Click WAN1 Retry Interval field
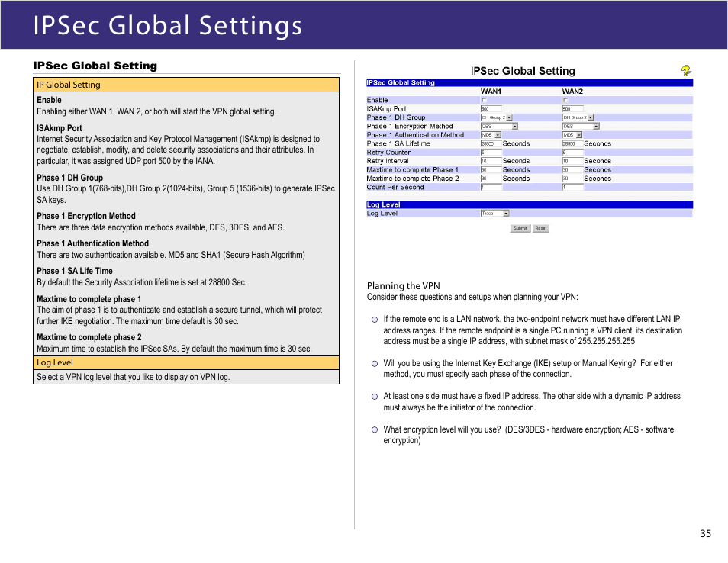Image resolution: width=728 pixels, height=563 pixels. pos(491,161)
